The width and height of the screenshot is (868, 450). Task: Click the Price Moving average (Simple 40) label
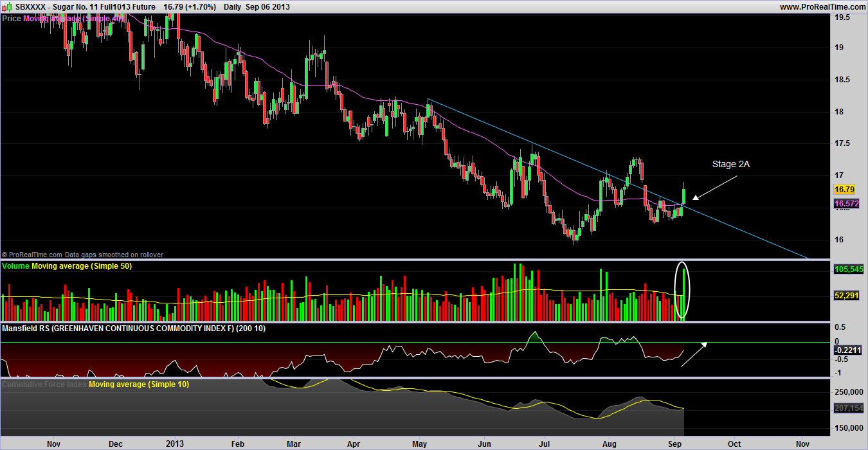pyautogui.click(x=63, y=19)
